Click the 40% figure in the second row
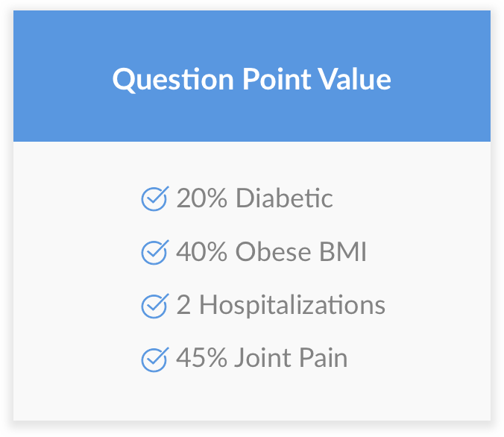504x437 pixels. [x=202, y=252]
